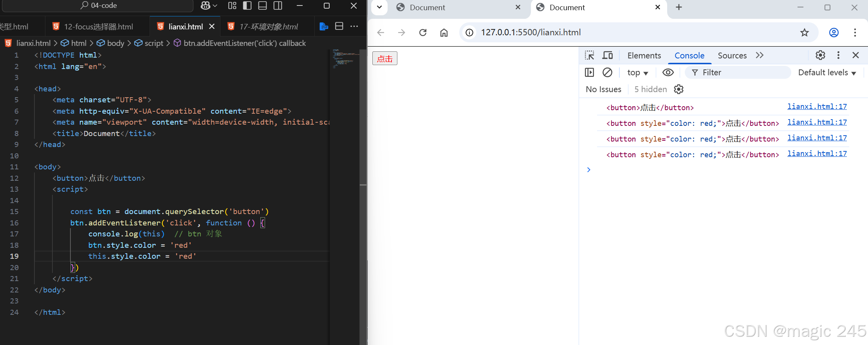
Task: Clear the console
Action: [607, 73]
